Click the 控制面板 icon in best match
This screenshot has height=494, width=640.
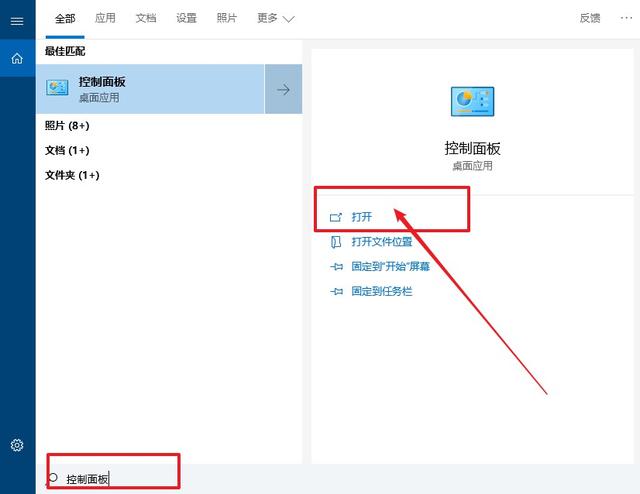57,88
